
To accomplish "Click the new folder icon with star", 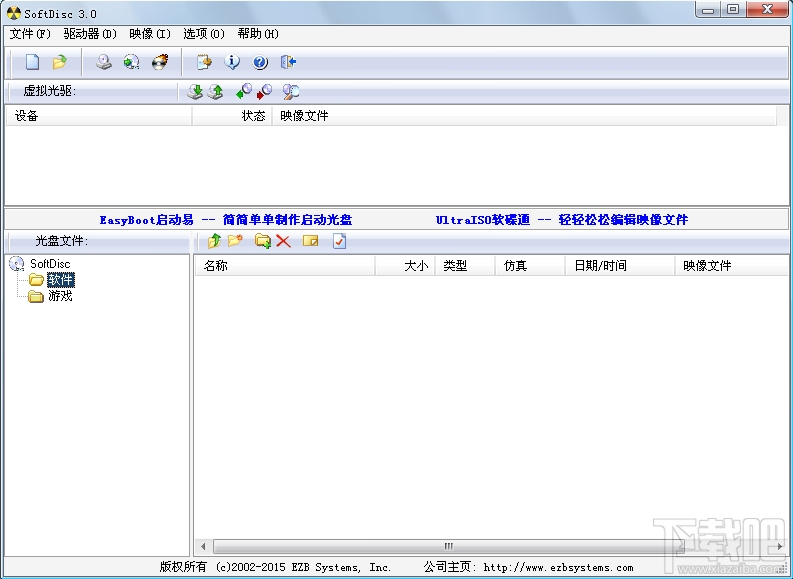I will 235,241.
